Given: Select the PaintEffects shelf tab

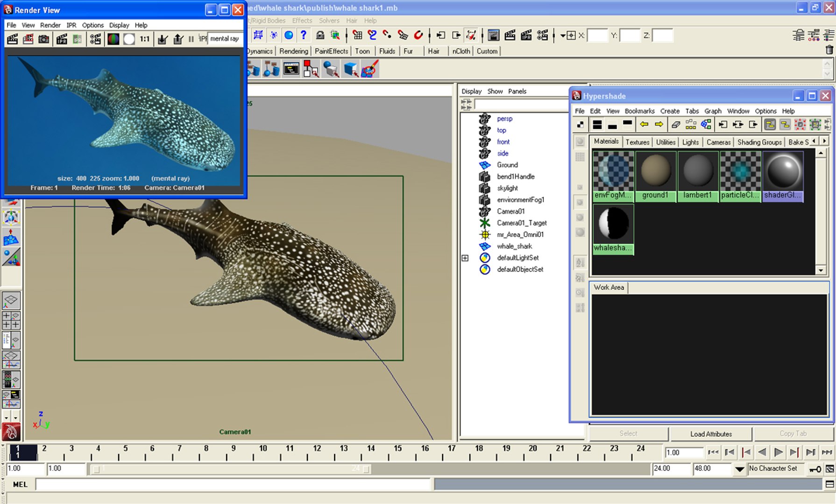Looking at the screenshot, I should click(x=331, y=51).
